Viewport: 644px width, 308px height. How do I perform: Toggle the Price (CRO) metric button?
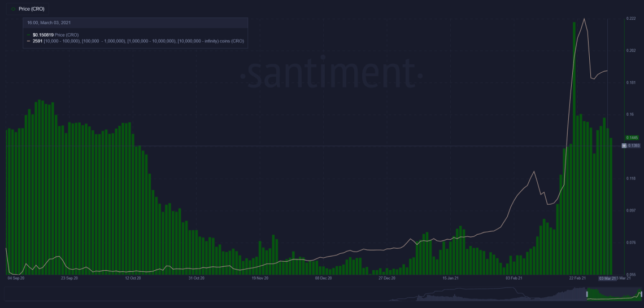click(27, 9)
